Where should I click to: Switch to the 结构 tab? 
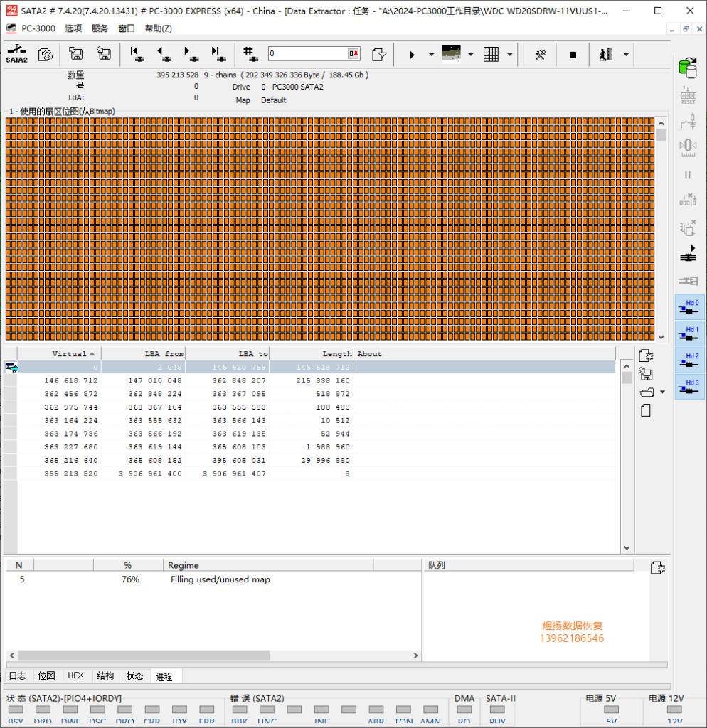pos(105,676)
